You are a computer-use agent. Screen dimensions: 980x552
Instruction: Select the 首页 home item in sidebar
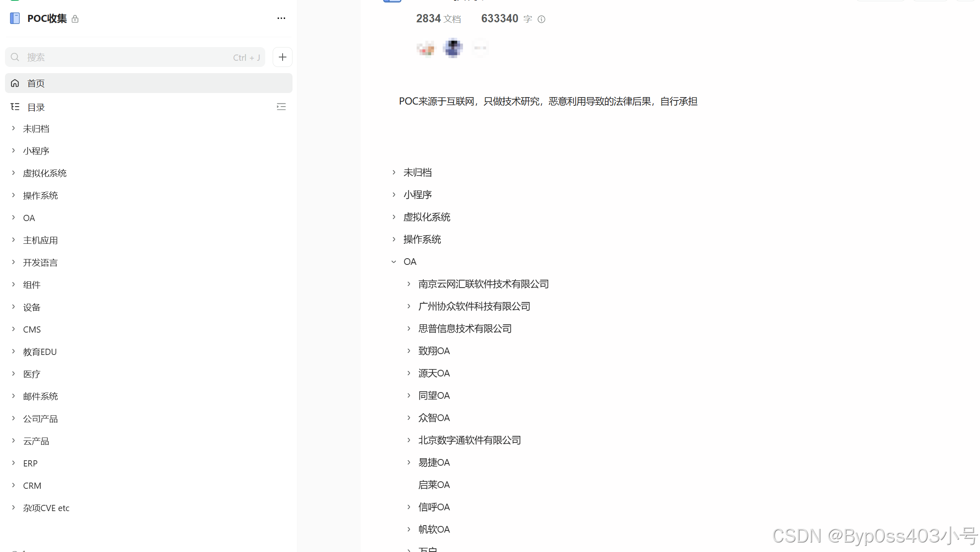(36, 83)
